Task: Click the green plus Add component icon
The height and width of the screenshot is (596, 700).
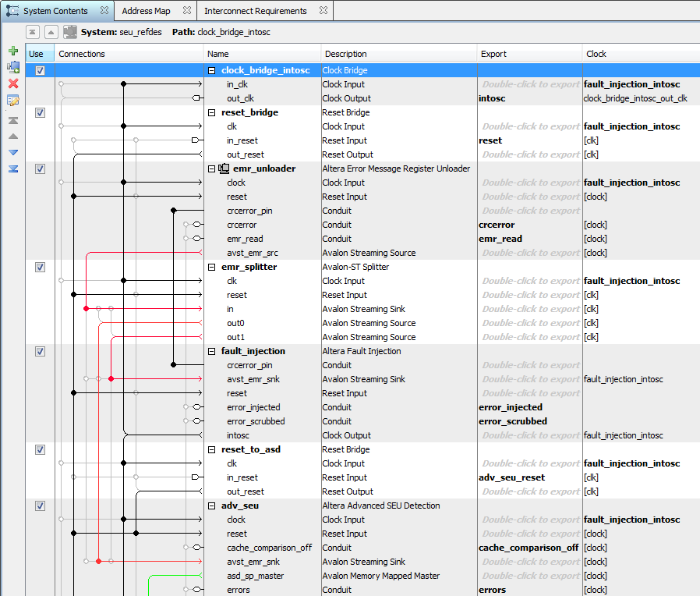Action: click(12, 51)
